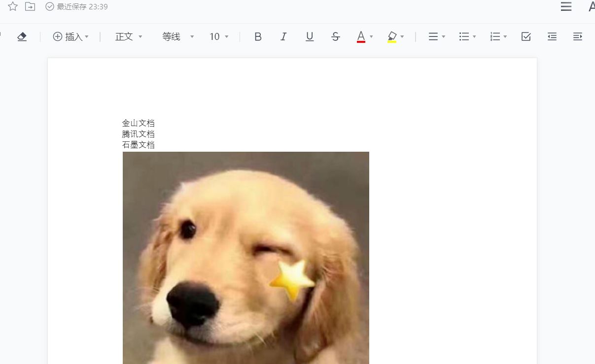595x364 pixels.
Task: Toggle strikethrough formatting
Action: [x=335, y=36]
